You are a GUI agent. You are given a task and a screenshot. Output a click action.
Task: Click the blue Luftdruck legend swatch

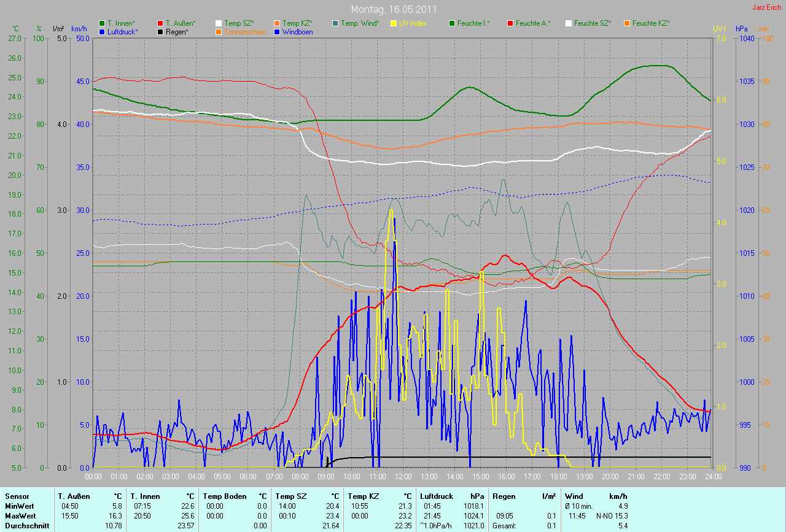(x=102, y=31)
